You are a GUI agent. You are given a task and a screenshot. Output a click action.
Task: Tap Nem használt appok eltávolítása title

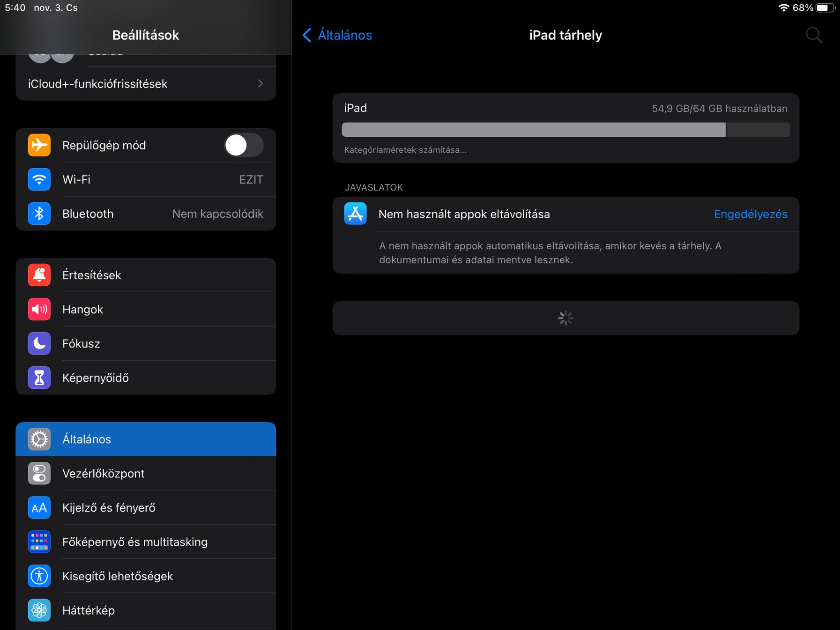click(x=464, y=214)
